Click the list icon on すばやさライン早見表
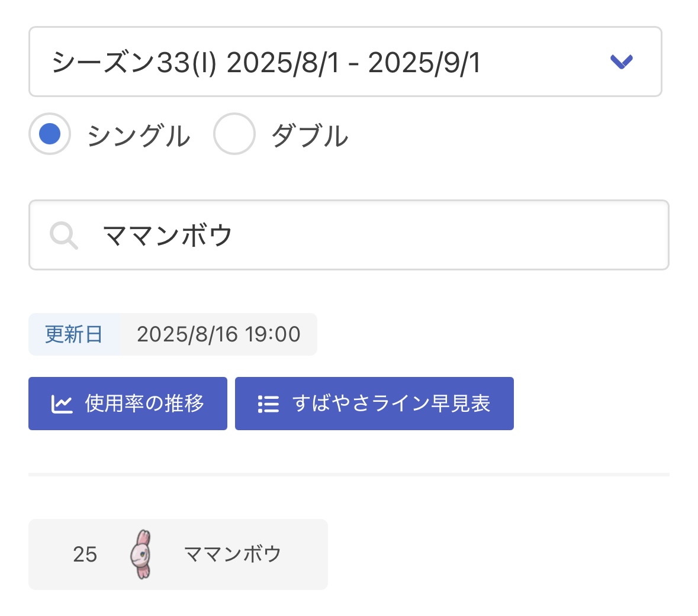Viewport: 698px width, 616px height. coord(268,404)
